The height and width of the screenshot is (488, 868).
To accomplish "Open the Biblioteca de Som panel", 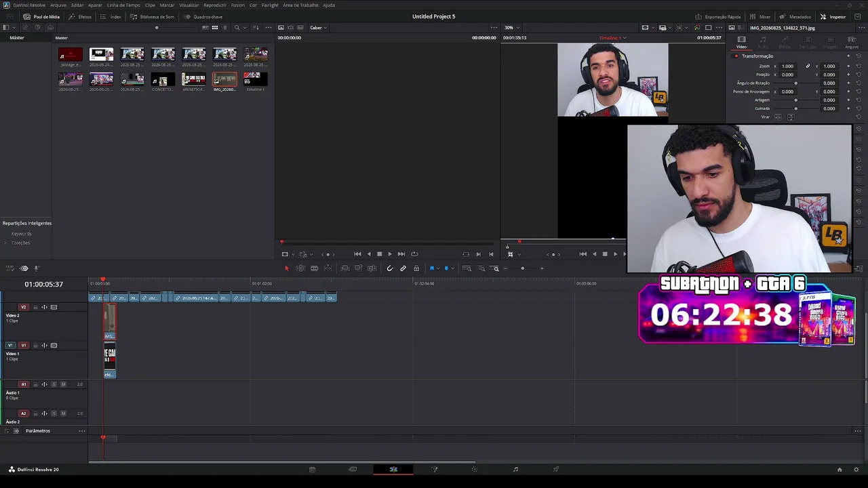I will coord(153,17).
